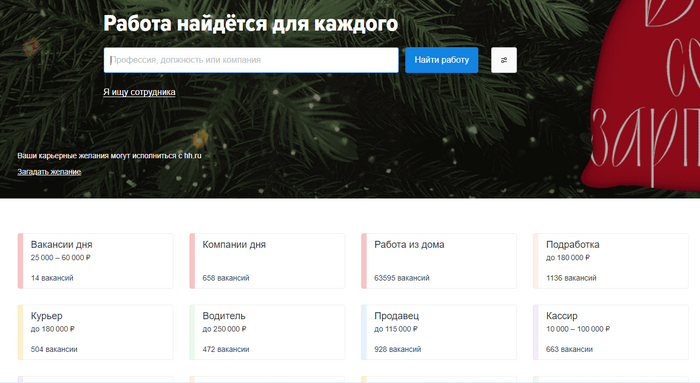This screenshot has width=700, height=383.
Task: Click the Работа найдётся для каждого heading
Action: click(250, 24)
